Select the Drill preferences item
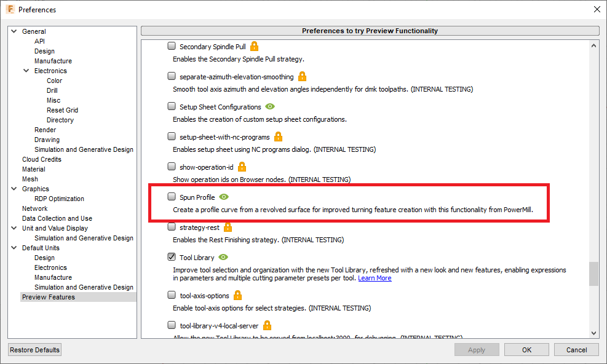This screenshot has height=364, width=607. (52, 90)
